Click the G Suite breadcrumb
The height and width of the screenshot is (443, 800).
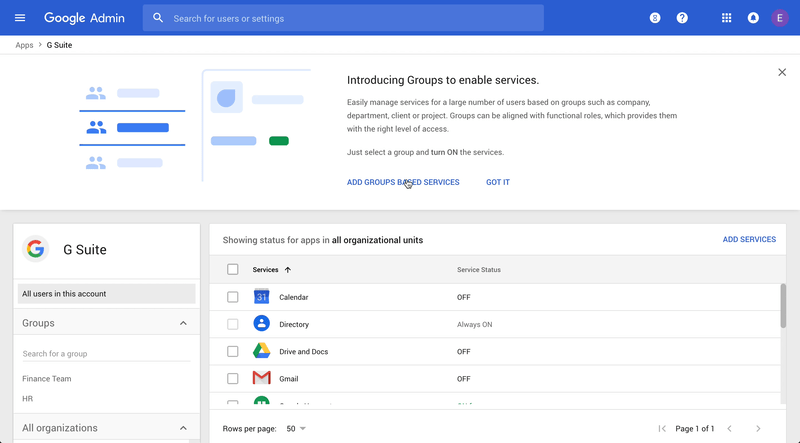(59, 45)
